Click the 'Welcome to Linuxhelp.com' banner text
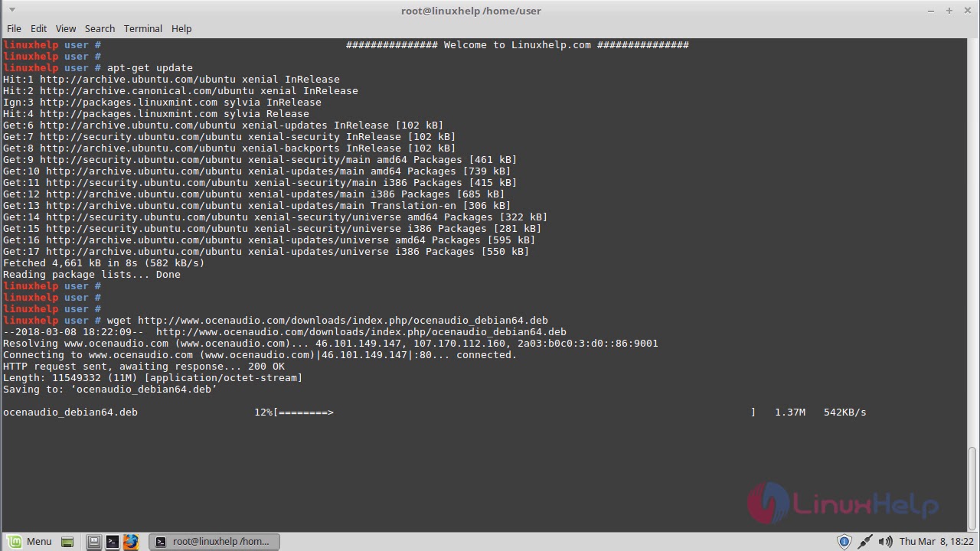 (x=518, y=45)
